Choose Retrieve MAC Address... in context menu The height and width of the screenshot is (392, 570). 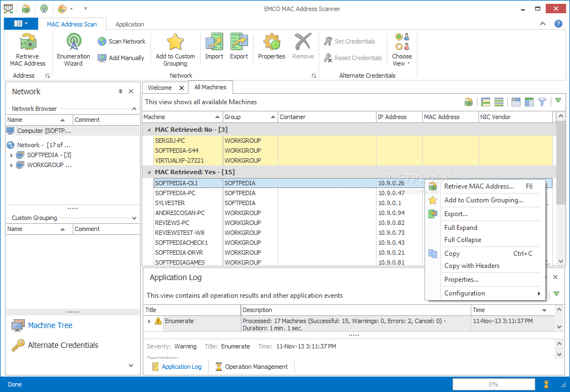click(485, 186)
